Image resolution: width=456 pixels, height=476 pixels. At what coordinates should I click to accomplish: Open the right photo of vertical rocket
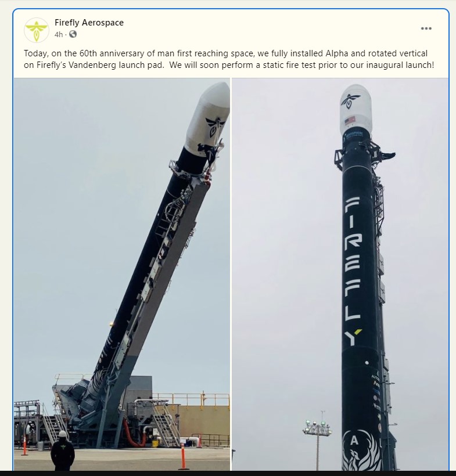tap(340, 274)
